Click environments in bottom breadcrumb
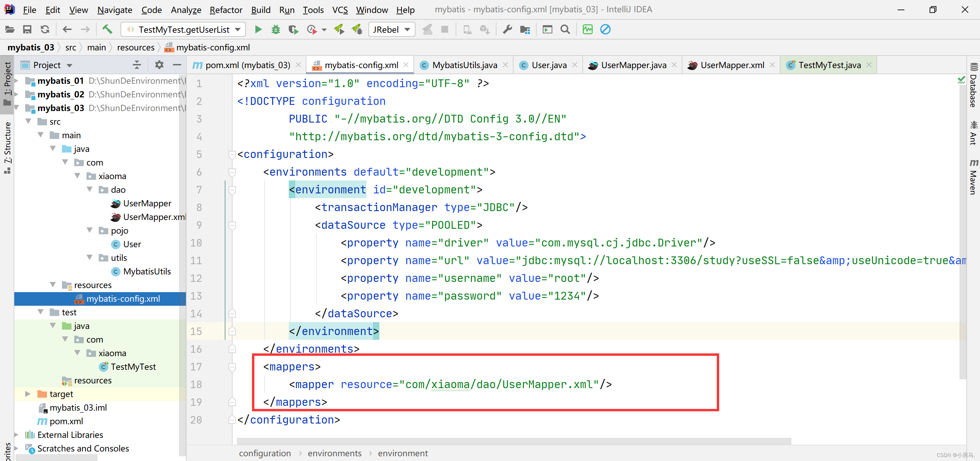The image size is (980, 461). click(334, 453)
